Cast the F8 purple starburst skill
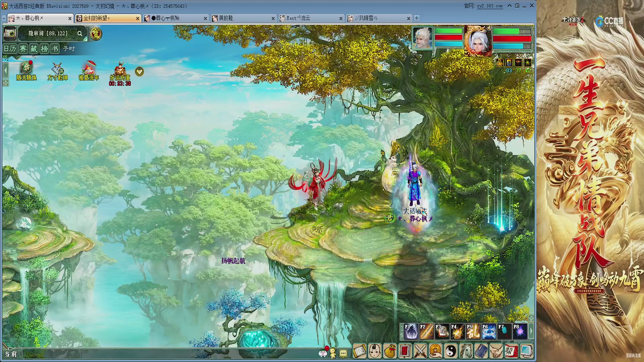The height and width of the screenshot is (362, 644). click(x=520, y=331)
